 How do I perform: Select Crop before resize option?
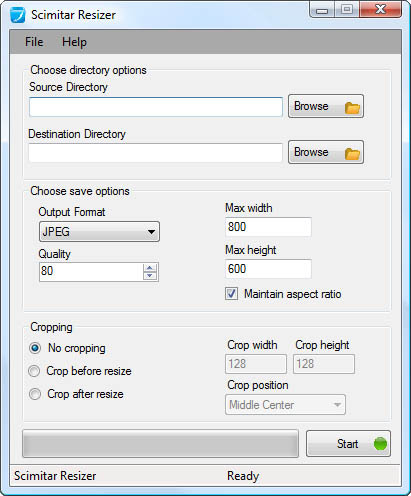(34, 371)
